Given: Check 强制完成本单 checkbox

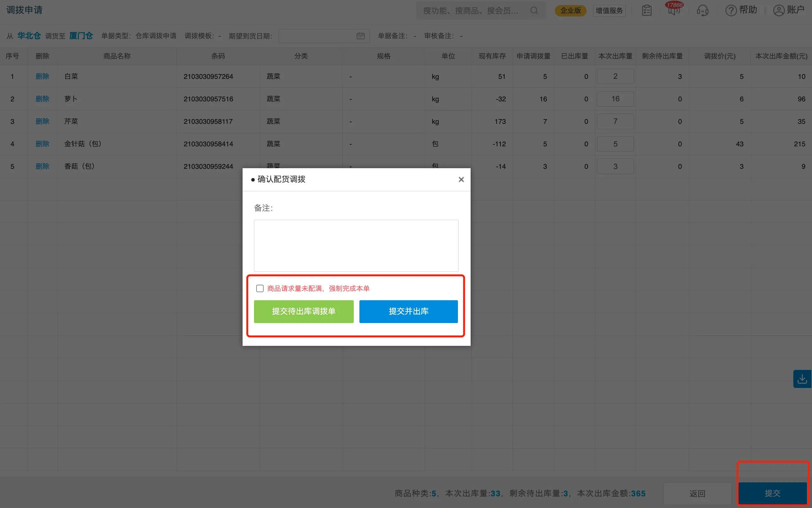Looking at the screenshot, I should 260,288.
